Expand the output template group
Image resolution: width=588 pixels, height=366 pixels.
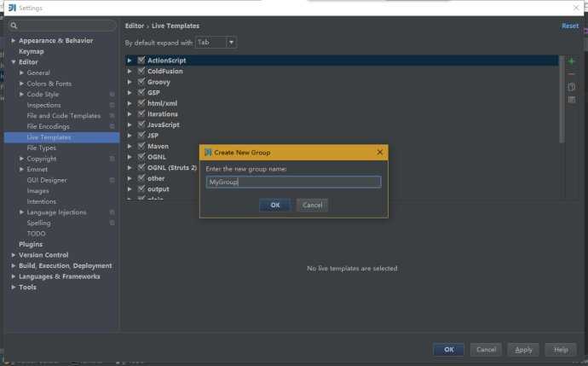coord(130,189)
